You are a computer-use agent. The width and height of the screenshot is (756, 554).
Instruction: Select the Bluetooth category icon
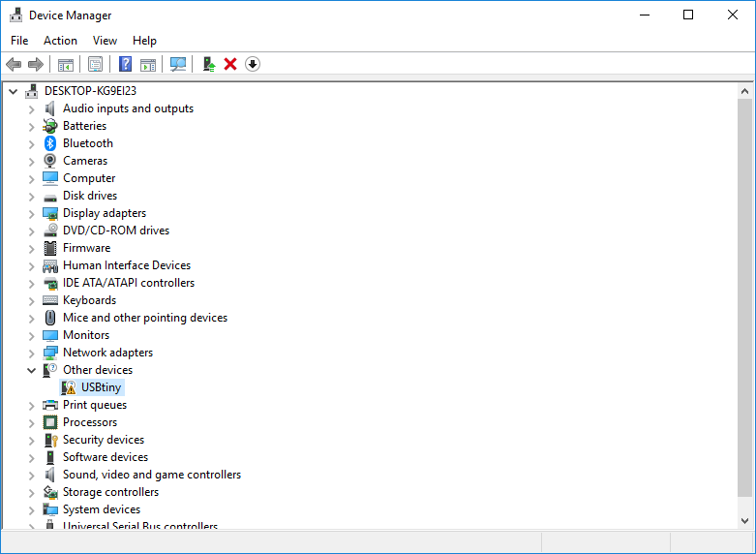tap(50, 143)
